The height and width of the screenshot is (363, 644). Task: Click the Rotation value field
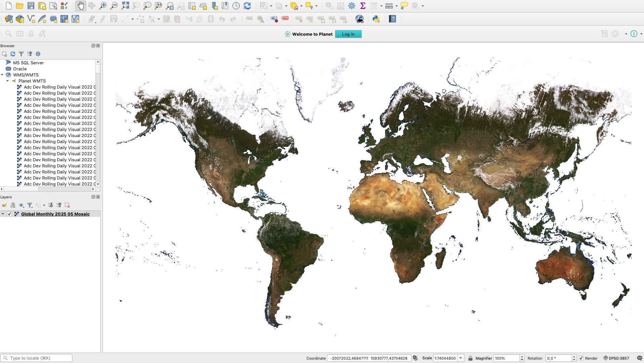559,358
